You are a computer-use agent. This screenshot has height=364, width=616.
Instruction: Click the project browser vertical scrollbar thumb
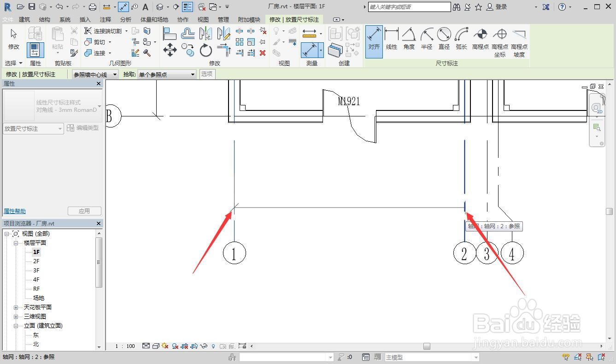(x=99, y=263)
